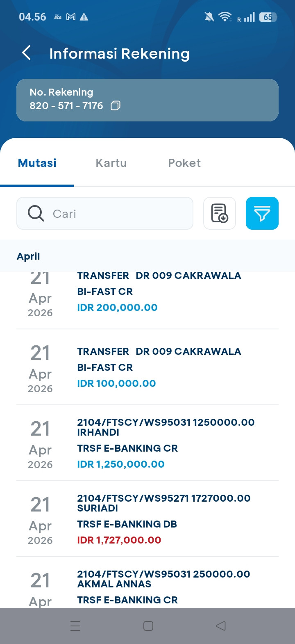295x644 pixels.
Task: Open the blue filter funnel button
Action: tap(262, 213)
